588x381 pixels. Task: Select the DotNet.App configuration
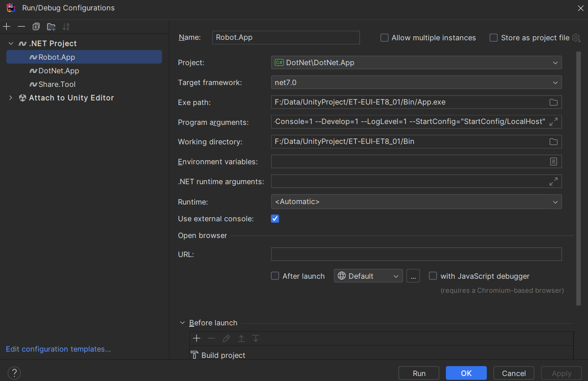(x=84, y=71)
